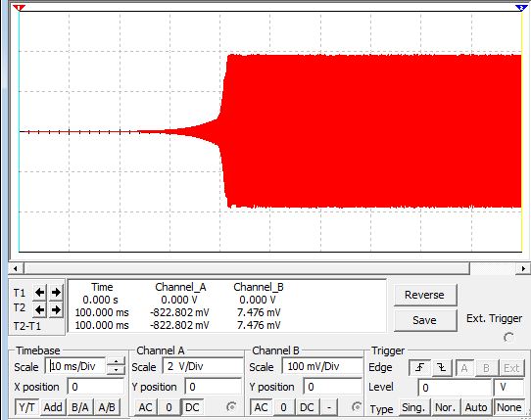
Task: Click the Reverse button
Action: point(425,295)
